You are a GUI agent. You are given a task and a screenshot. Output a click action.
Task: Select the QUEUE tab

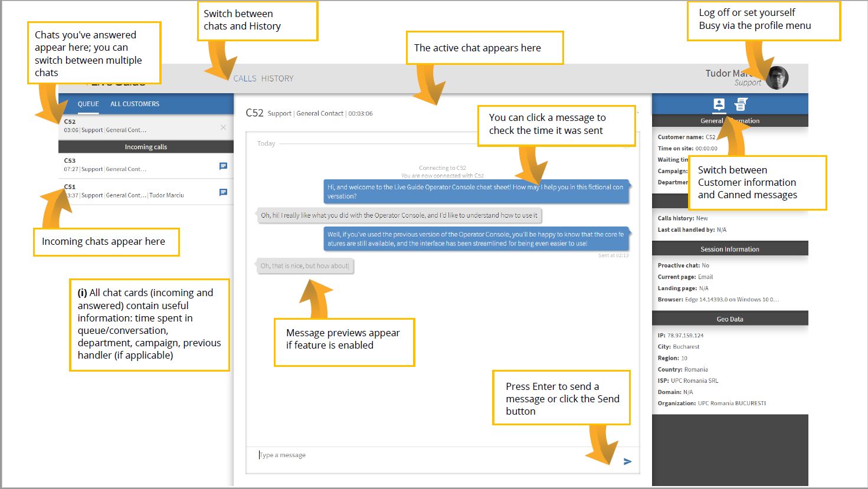click(x=88, y=104)
